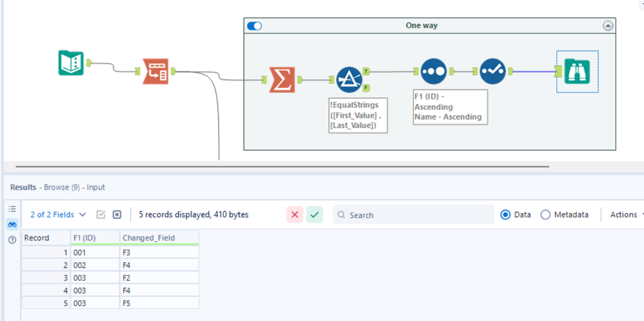Image resolution: width=644 pixels, height=321 pixels.
Task: Click Changed_Field cell F3 in record 1
Action: pyautogui.click(x=159, y=253)
